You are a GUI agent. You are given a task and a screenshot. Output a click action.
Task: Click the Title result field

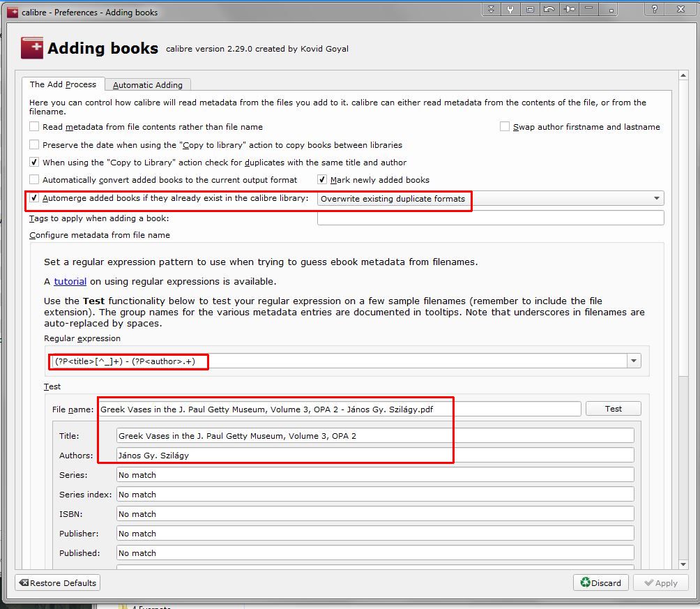(x=375, y=435)
